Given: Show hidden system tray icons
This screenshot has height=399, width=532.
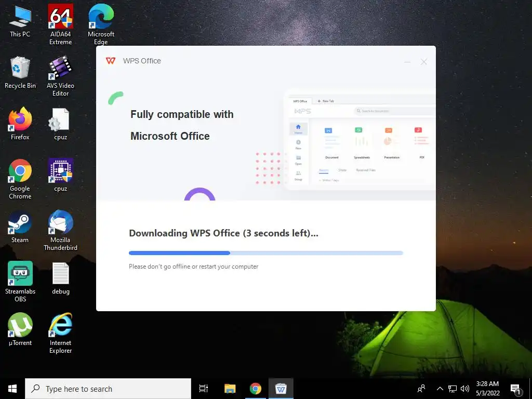Looking at the screenshot, I should point(440,389).
